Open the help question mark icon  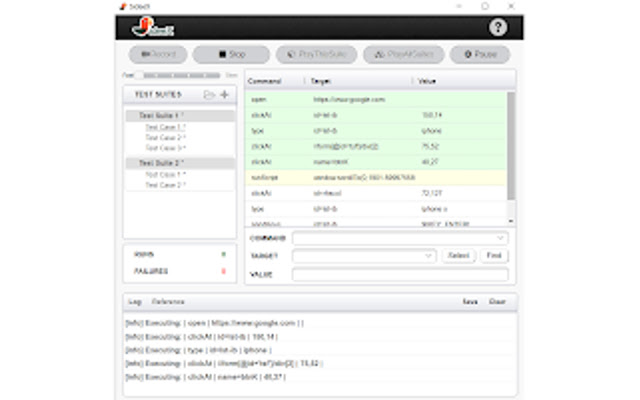tap(498, 27)
